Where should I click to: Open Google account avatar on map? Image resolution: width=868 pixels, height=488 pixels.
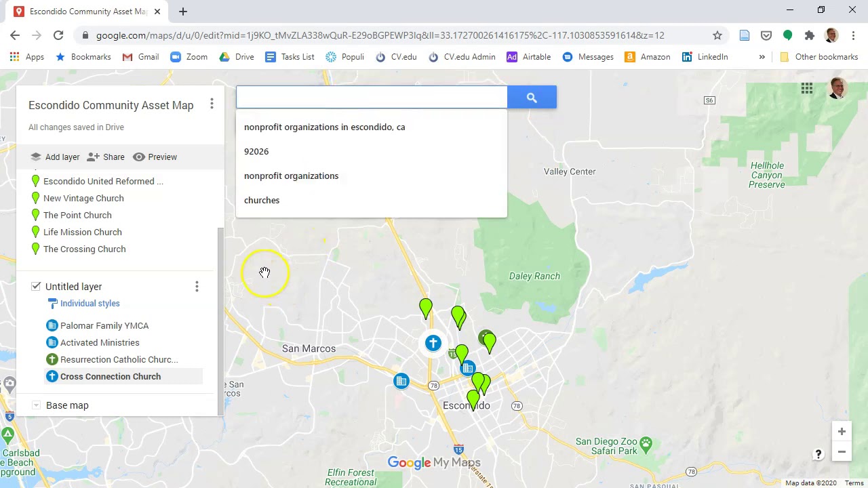point(838,89)
